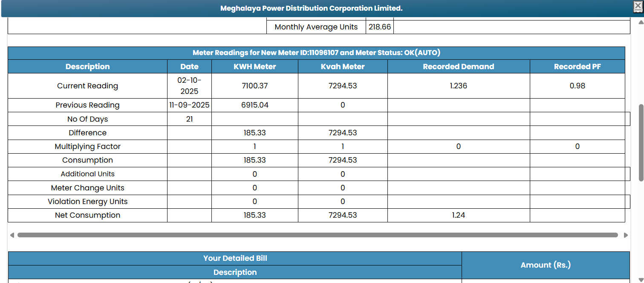Select the Consumption row label
644x283 pixels.
pos(87,160)
